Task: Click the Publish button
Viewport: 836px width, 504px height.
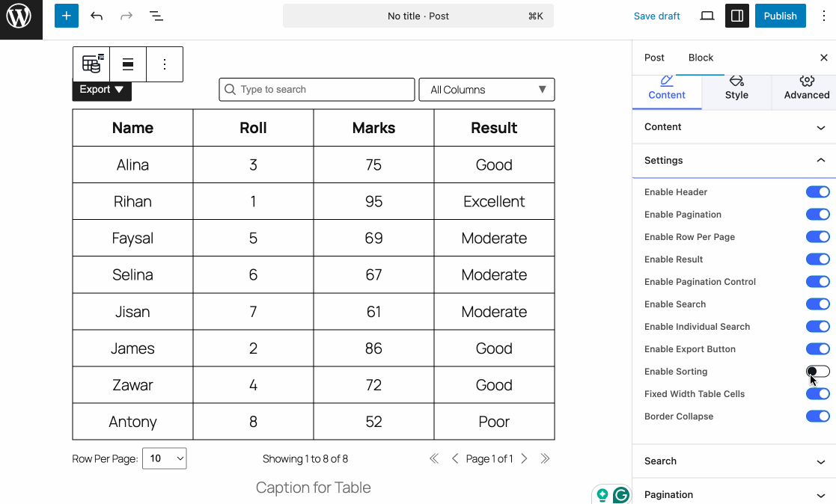Action: coord(780,15)
